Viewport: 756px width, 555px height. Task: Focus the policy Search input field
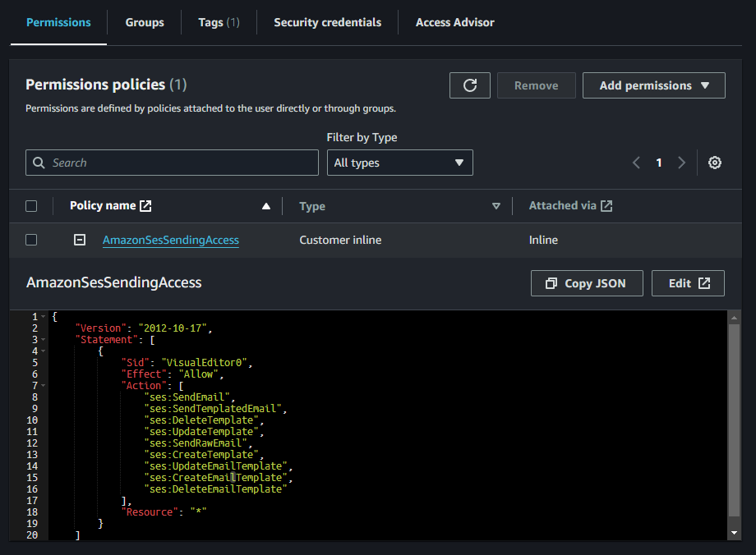[x=173, y=163]
